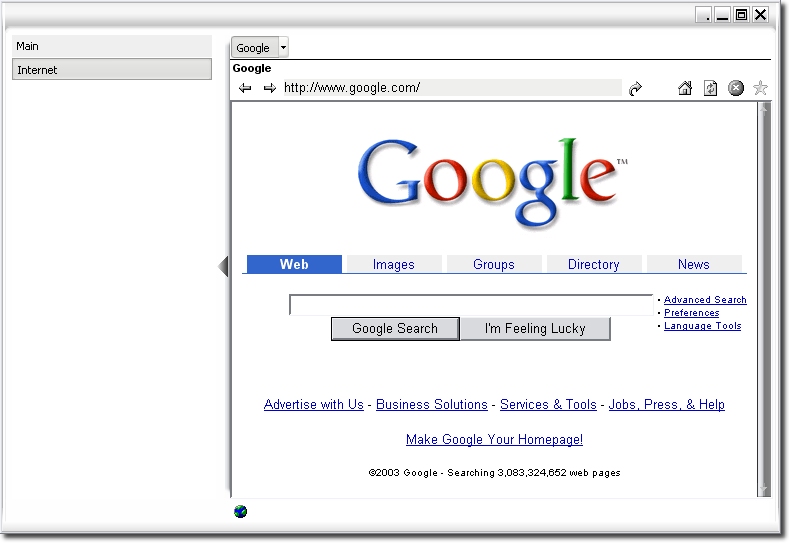This screenshot has height=543, width=789.
Task: Open the Jobs, Press, & Help link
Action: pos(667,405)
